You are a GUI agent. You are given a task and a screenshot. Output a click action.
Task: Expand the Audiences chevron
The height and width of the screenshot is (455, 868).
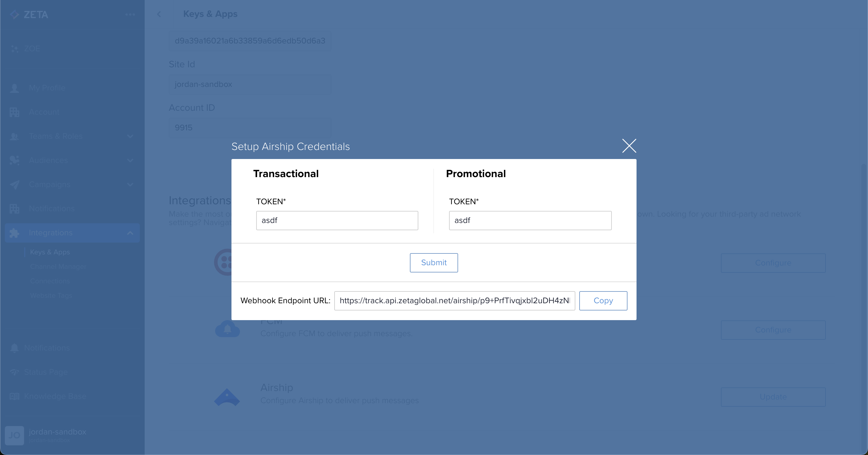(x=130, y=161)
